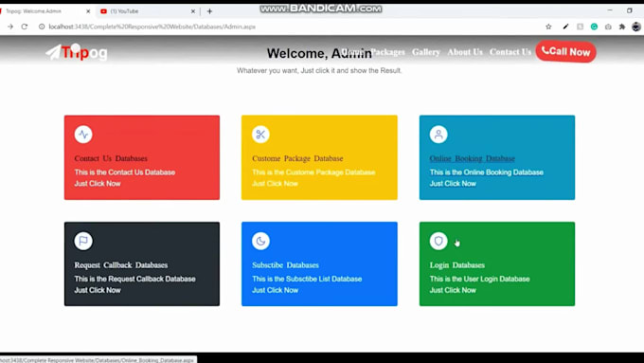Click the green Grammarly extension icon
Image resolution: width=644 pixels, height=363 pixels.
click(x=594, y=27)
